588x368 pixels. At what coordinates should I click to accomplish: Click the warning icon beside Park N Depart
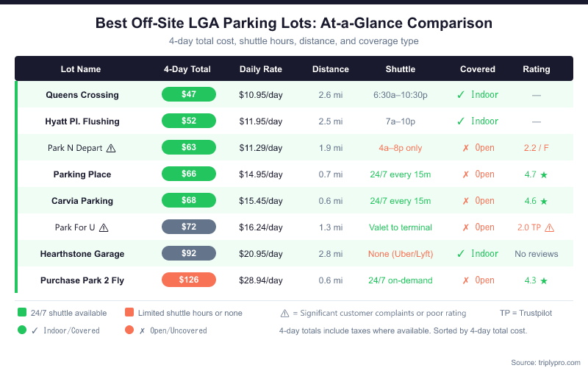111,148
